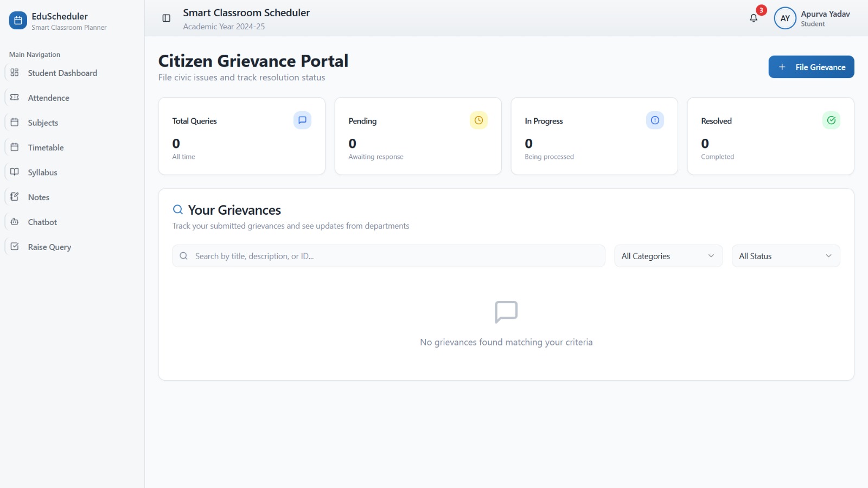Image resolution: width=868 pixels, height=488 pixels.
Task: Click the Pending clock icon
Action: [478, 120]
